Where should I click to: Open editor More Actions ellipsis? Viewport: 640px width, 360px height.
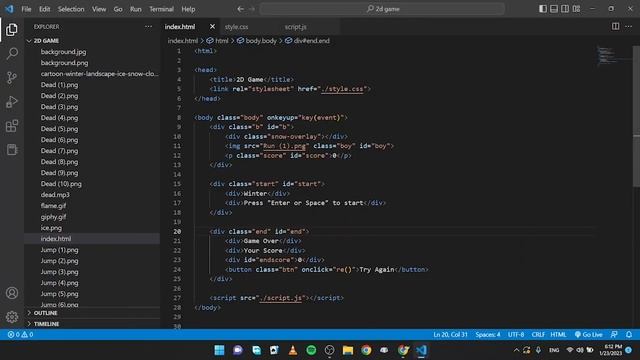click(x=629, y=27)
